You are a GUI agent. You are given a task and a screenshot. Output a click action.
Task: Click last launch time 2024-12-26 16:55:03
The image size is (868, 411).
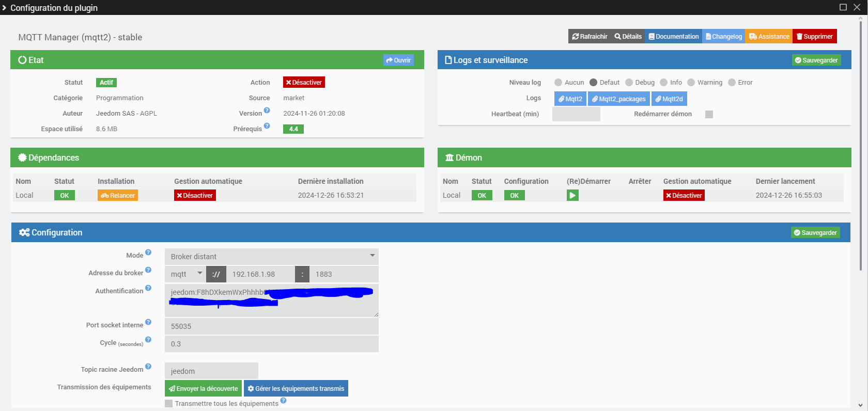[789, 196]
